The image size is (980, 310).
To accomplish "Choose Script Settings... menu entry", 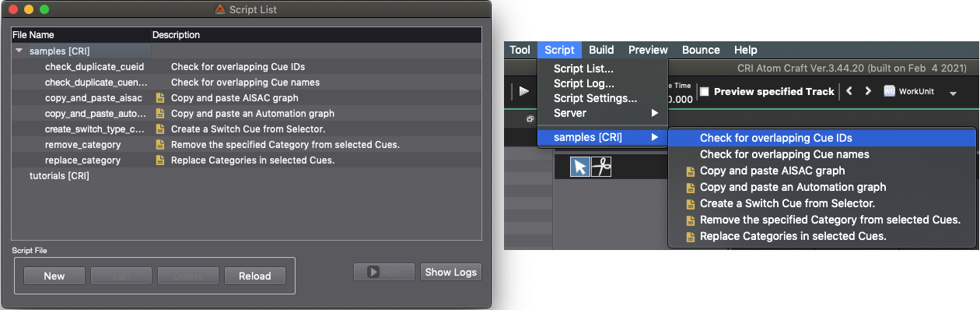I will (602, 98).
